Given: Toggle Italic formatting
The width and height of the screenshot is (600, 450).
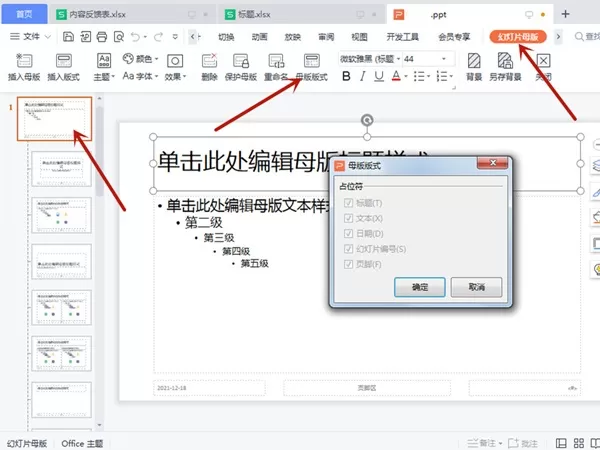Looking at the screenshot, I should [x=362, y=76].
